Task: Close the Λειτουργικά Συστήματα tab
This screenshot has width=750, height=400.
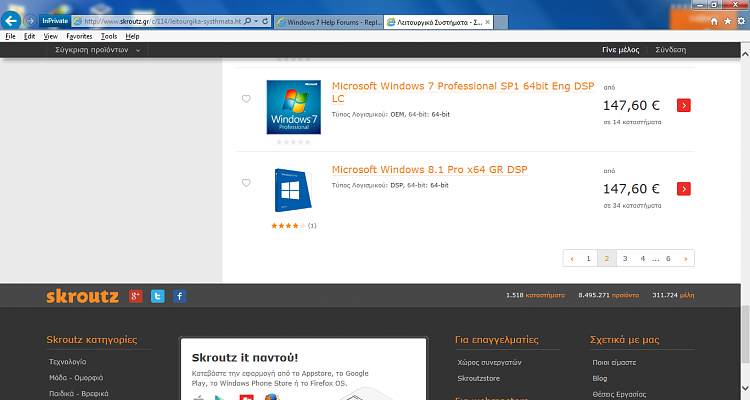Action: [x=487, y=22]
